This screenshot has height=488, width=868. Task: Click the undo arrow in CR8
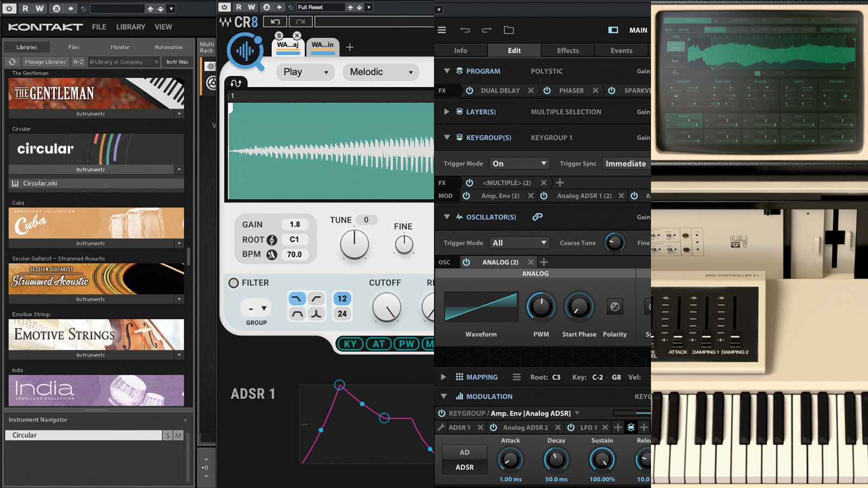pos(275,21)
